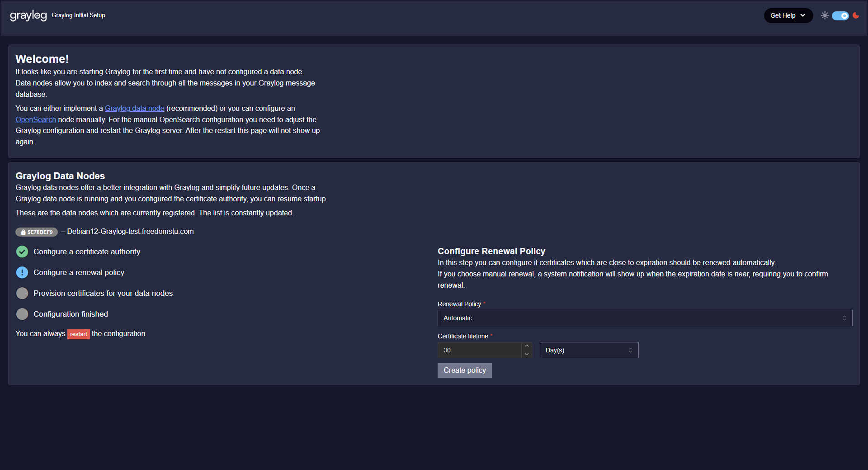Click the 5E78BEF9 lock node badge

click(37, 232)
